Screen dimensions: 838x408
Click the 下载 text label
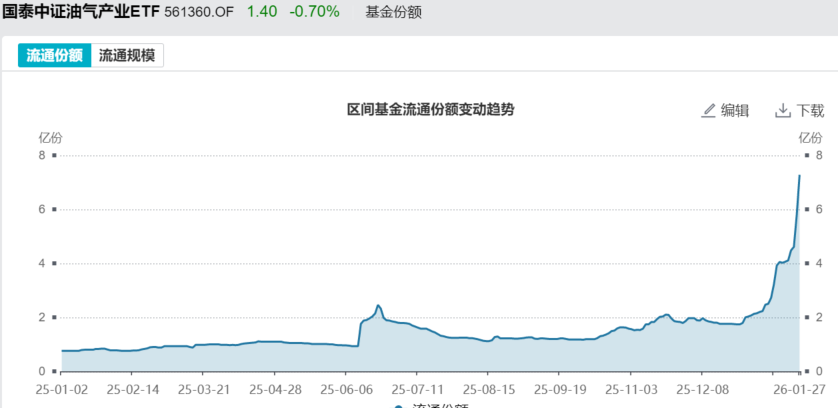[x=810, y=110]
